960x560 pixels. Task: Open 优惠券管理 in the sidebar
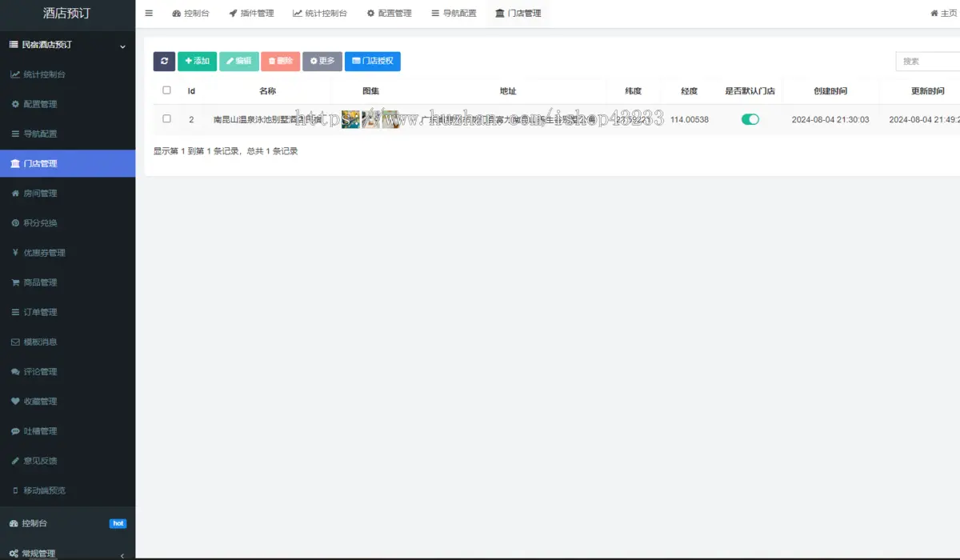click(x=44, y=253)
